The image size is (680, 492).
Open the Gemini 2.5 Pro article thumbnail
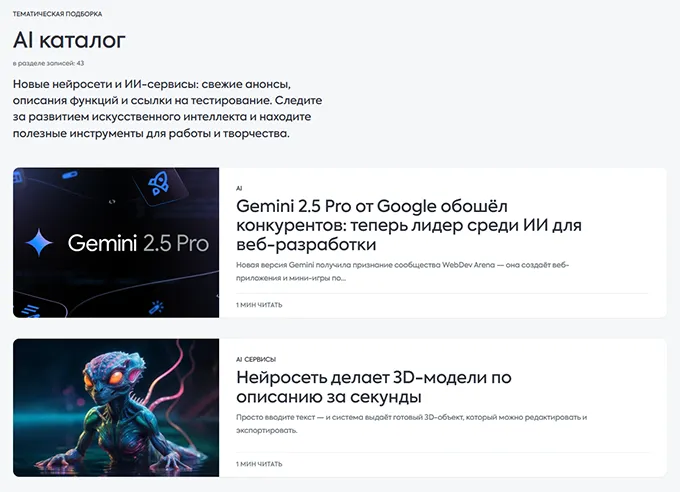click(116, 243)
